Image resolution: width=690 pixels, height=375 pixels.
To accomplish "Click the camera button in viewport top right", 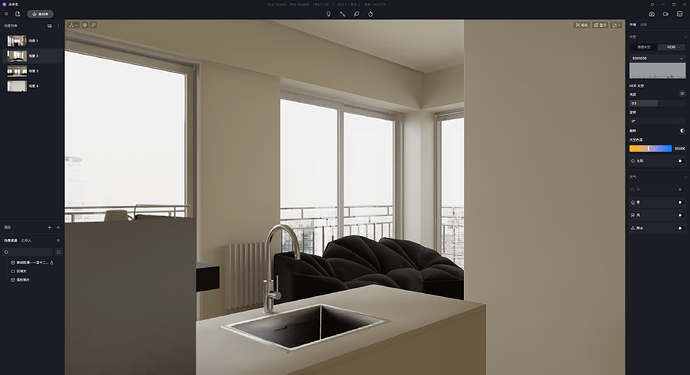I will 582,25.
